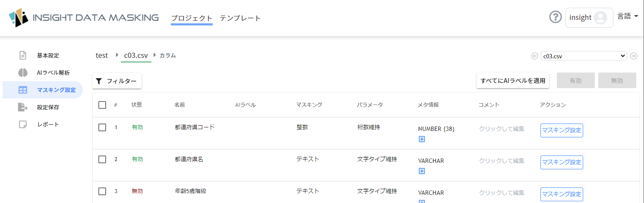The height and width of the screenshot is (203, 644).
Task: Click the insight user avatar icon
Action: pyautogui.click(x=600, y=18)
